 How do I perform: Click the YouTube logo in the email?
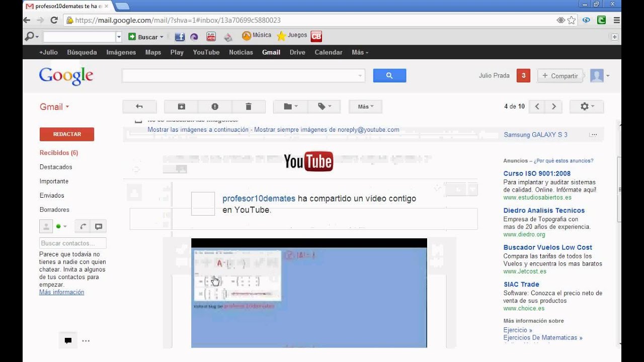[308, 161]
